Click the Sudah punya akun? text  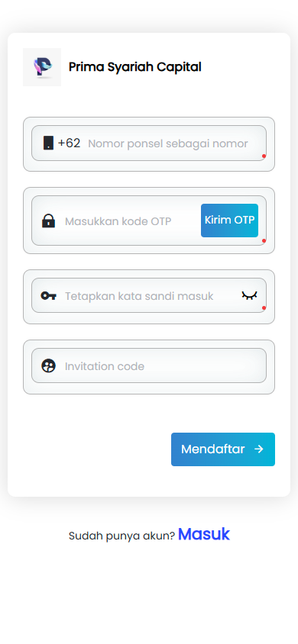click(122, 536)
